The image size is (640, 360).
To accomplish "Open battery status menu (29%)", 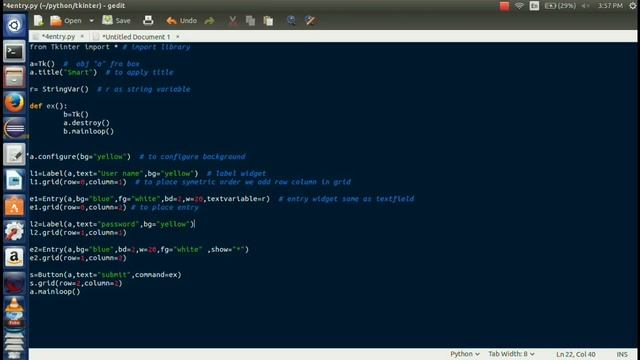I will coord(560,6).
